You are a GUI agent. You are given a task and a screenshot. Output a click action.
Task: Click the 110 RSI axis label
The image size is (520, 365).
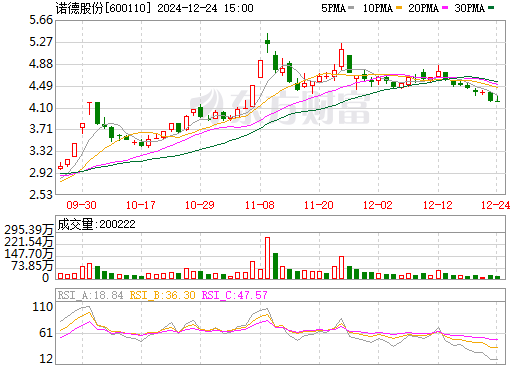[x=42, y=307]
